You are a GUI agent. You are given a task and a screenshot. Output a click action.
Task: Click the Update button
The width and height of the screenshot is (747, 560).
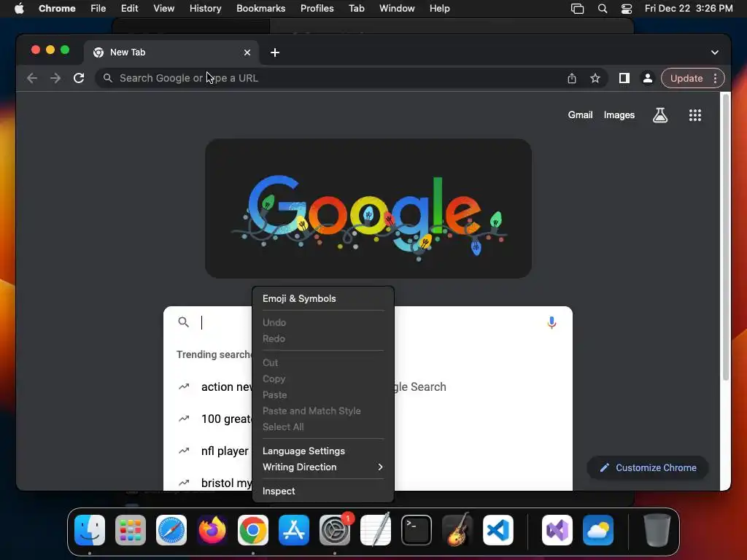click(x=686, y=78)
